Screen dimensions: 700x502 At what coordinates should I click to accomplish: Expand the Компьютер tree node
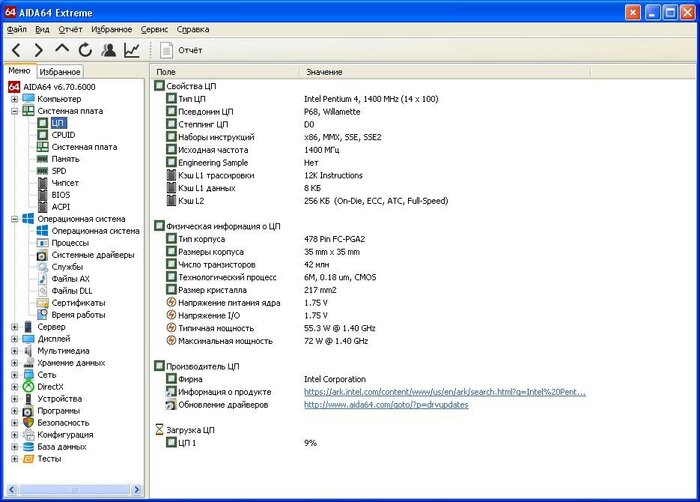click(14, 98)
